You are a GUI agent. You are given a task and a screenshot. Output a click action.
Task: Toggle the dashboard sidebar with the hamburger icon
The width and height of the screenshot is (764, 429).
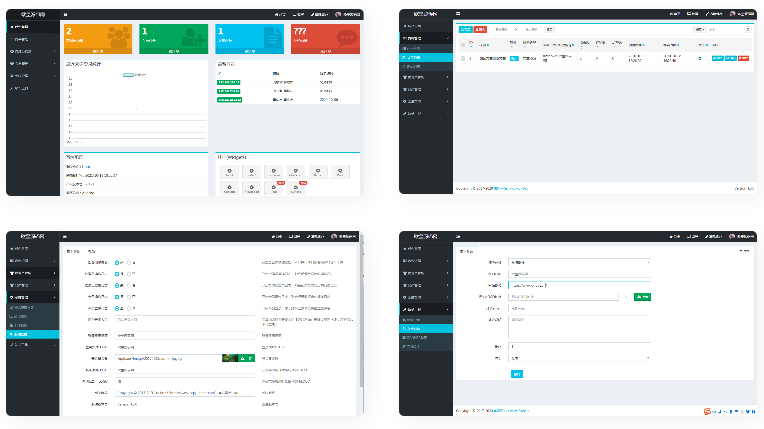66,15
